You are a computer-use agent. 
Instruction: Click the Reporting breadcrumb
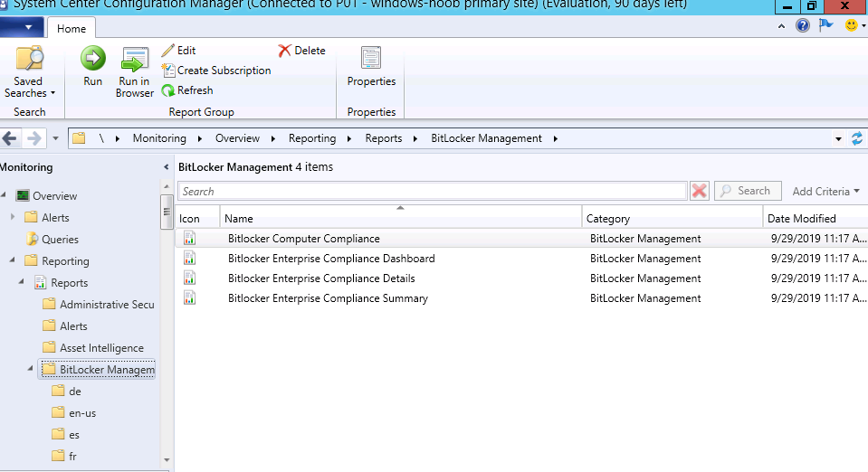312,138
